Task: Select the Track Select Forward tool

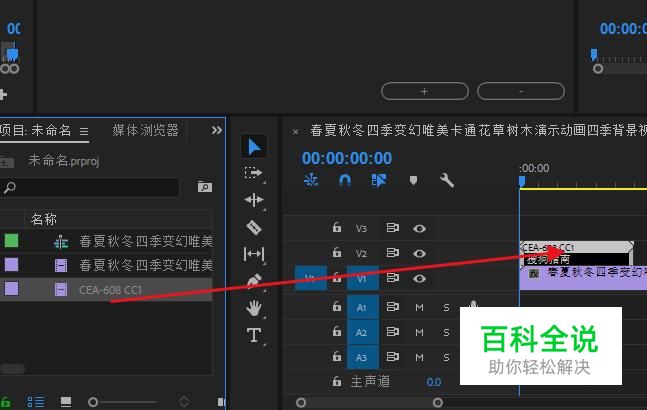Action: point(253,172)
